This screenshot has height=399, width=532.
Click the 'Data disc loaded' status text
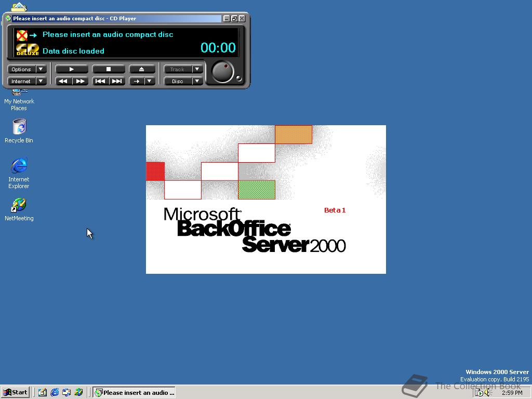click(73, 51)
